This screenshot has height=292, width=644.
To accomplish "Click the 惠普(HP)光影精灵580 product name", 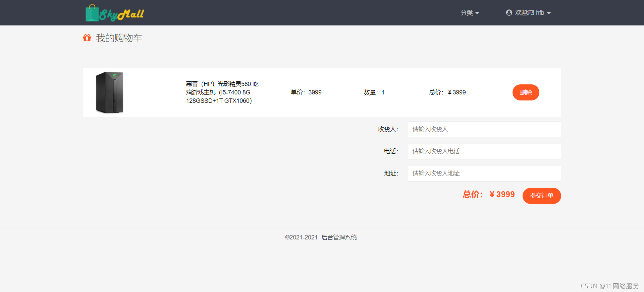I will tap(222, 92).
